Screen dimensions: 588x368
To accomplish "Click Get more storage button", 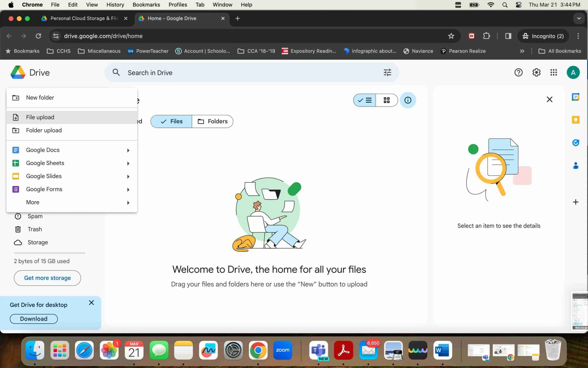I will point(47,278).
